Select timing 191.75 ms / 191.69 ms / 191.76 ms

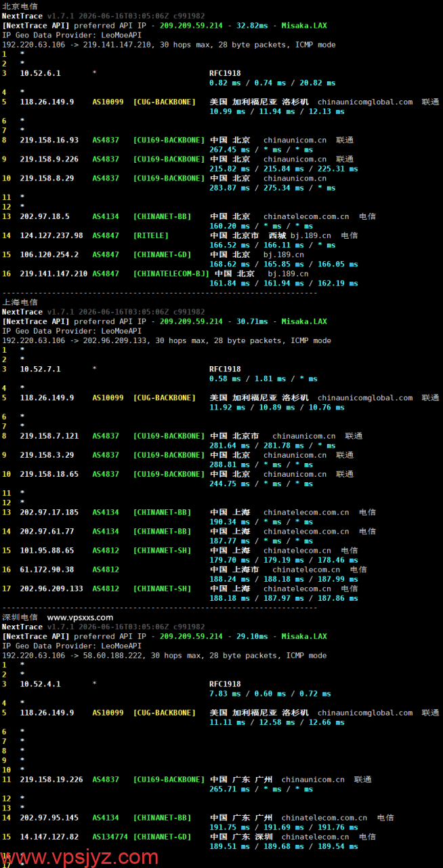click(x=284, y=827)
